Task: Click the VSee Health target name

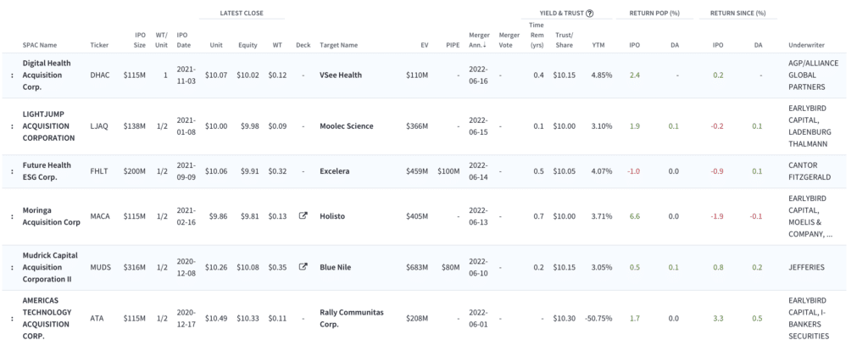Action: click(x=341, y=75)
